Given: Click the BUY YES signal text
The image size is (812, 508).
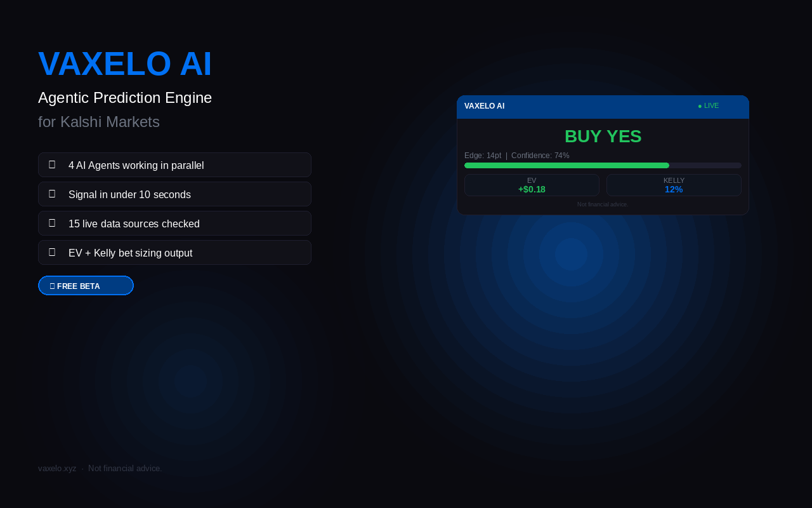Looking at the screenshot, I should point(603,137).
